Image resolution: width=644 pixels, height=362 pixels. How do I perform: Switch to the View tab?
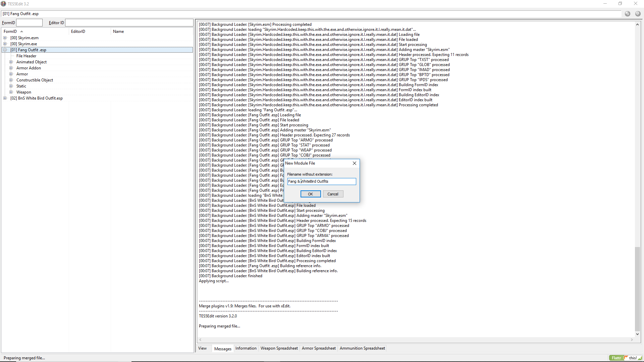point(202,348)
